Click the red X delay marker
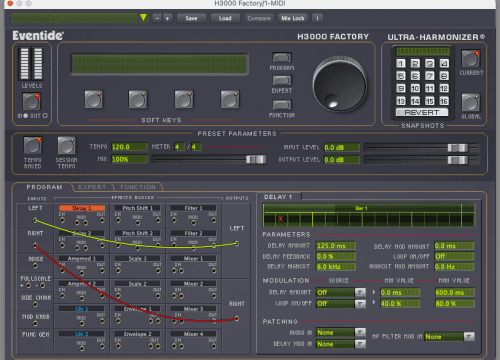The height and width of the screenshot is (360, 500). [280, 219]
